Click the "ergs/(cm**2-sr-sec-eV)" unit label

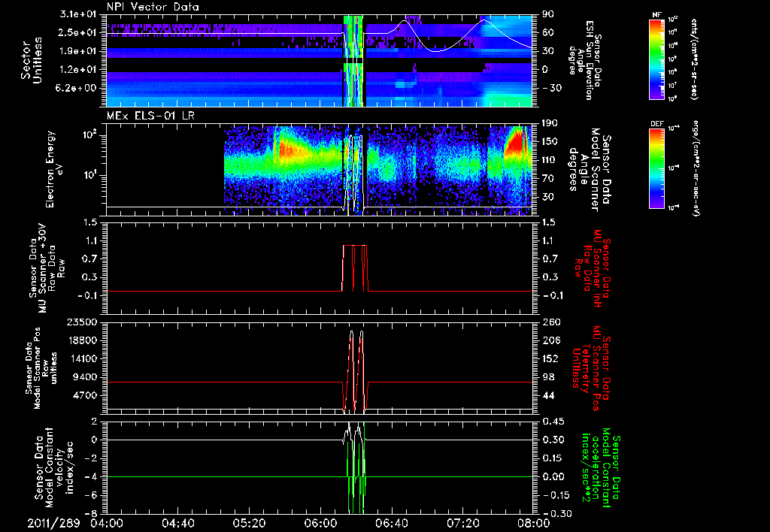[694, 168]
